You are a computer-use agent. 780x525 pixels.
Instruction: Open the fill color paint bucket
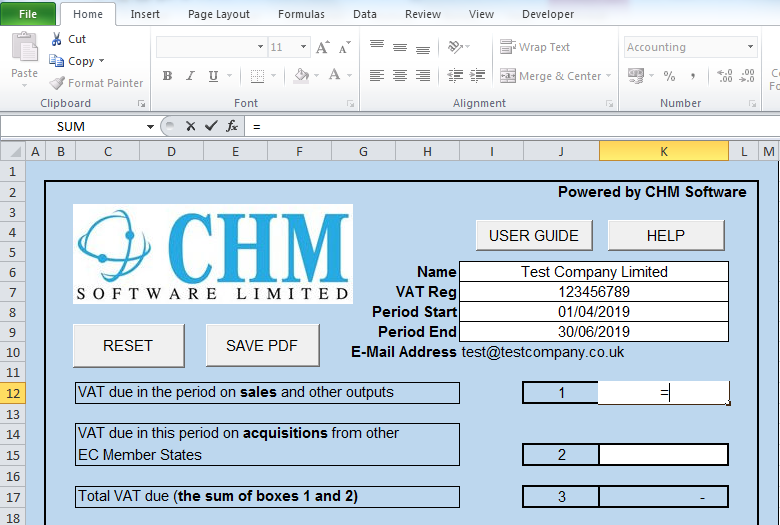click(x=299, y=76)
